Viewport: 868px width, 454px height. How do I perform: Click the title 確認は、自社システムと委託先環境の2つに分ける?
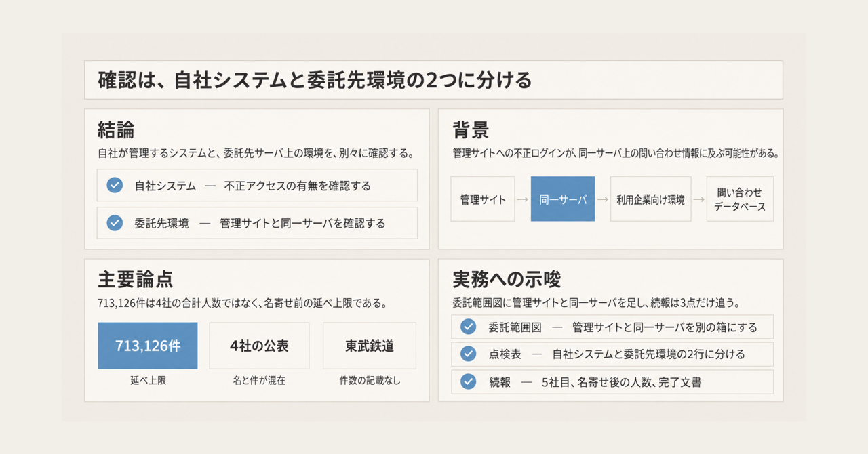[x=315, y=80]
